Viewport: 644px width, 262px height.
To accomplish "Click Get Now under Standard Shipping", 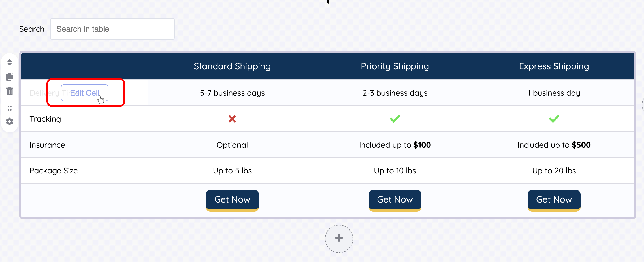I will pyautogui.click(x=232, y=200).
